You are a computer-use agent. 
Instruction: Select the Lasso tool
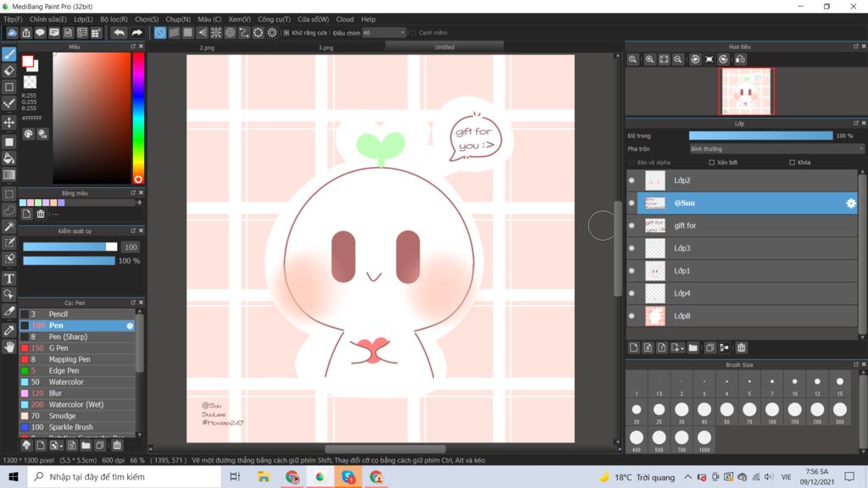point(9,211)
